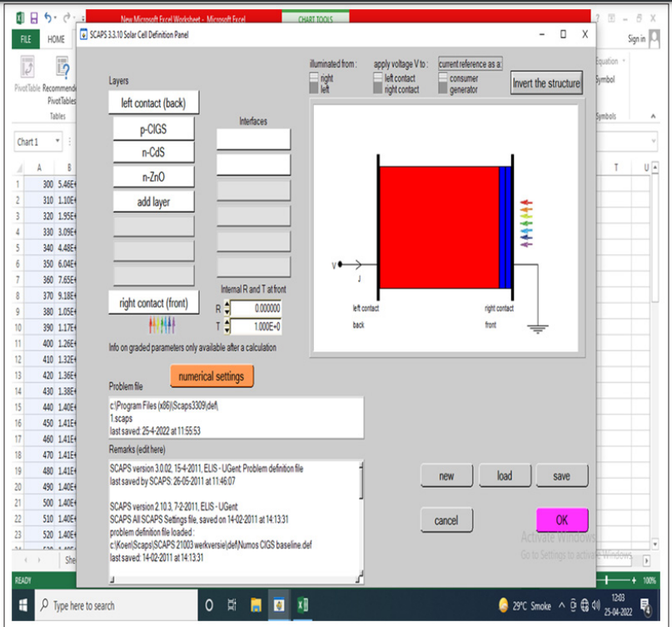Viewport: 672px width, 627px height.
Task: Open notification center icon on taskbar
Action: pos(645,605)
